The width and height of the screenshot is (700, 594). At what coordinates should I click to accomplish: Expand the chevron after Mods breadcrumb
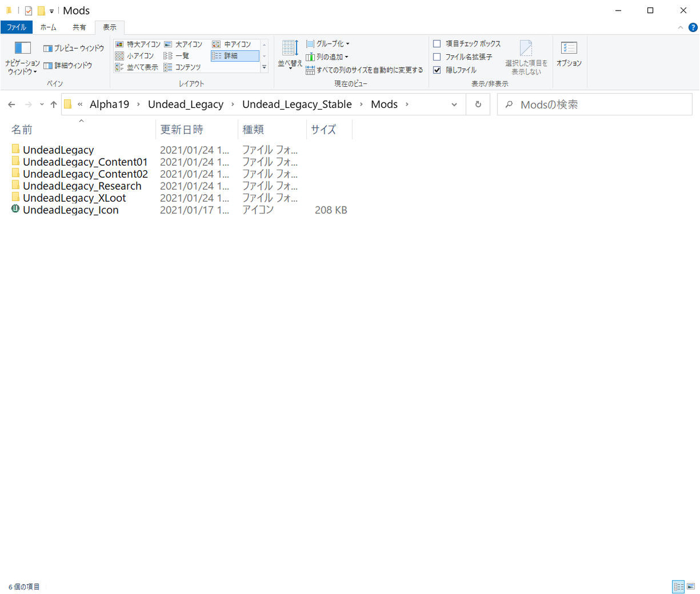coord(407,104)
